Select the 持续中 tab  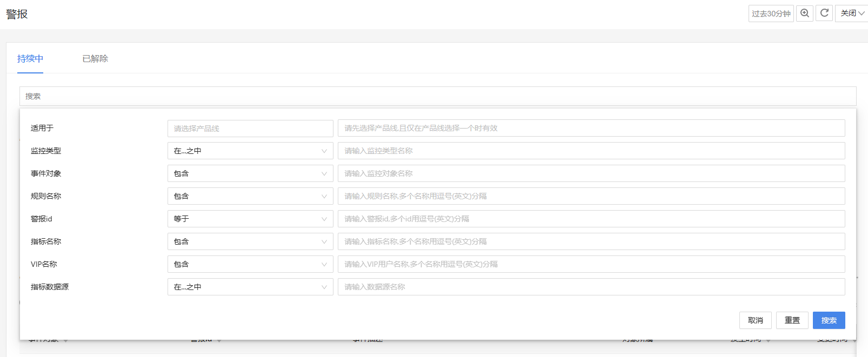[30, 58]
